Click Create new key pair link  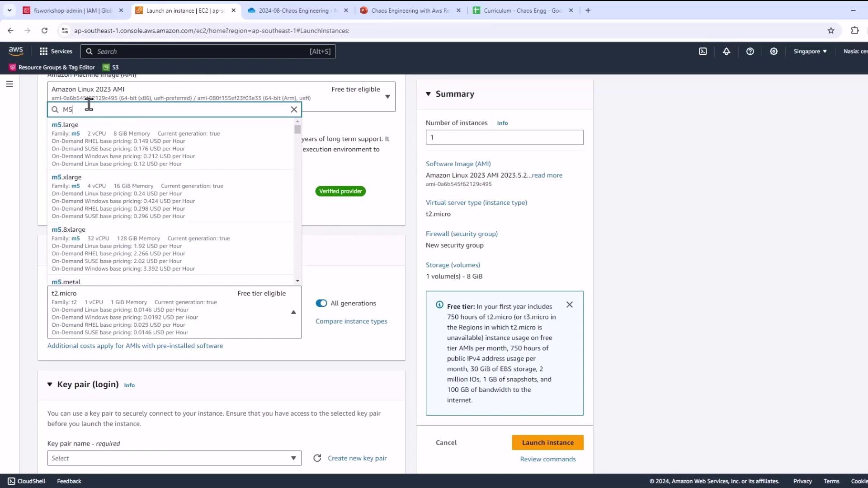(x=357, y=458)
